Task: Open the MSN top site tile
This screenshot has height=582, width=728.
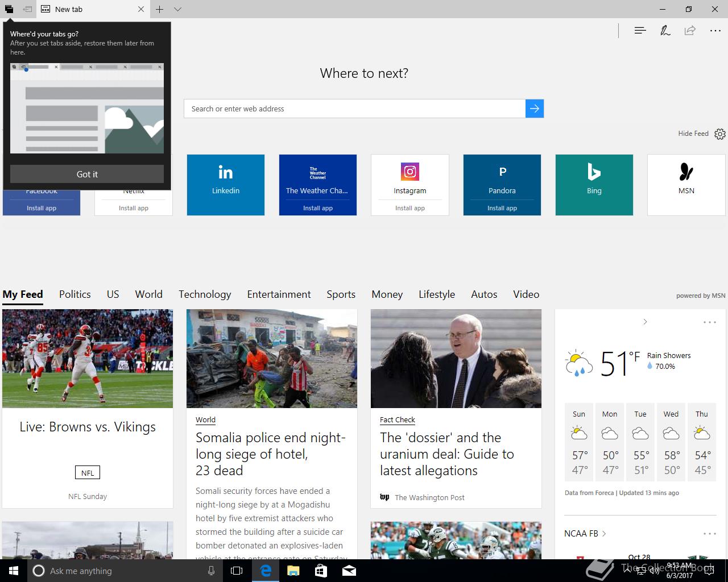Action: [x=686, y=185]
